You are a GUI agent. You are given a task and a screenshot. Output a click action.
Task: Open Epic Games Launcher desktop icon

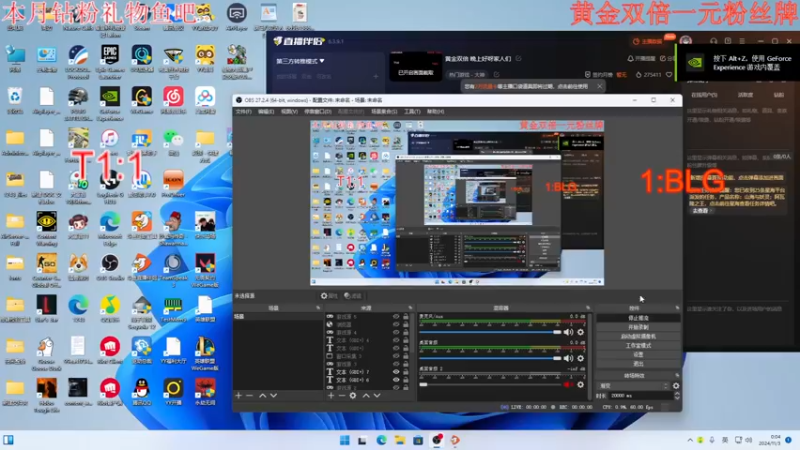(110, 55)
